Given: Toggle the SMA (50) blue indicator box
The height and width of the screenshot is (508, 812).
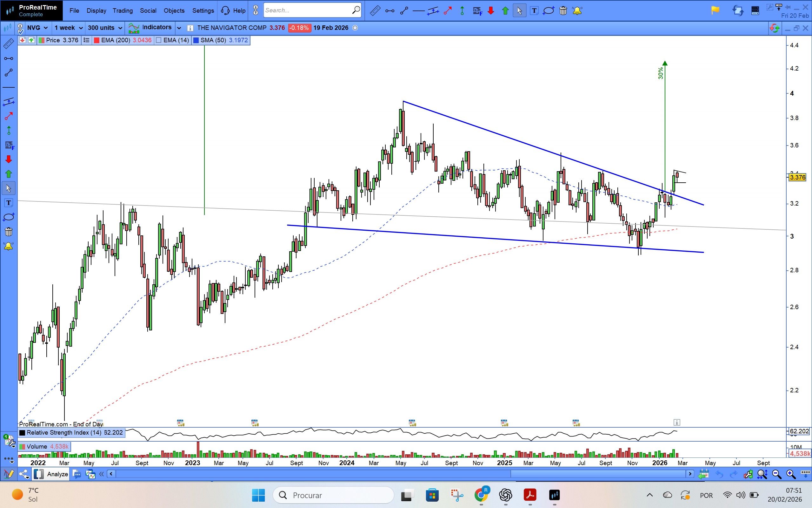Looking at the screenshot, I should click(196, 40).
